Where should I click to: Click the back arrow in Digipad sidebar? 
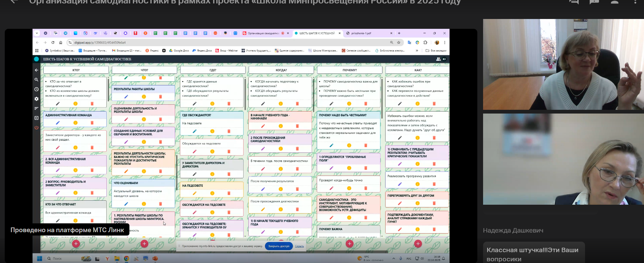click(x=36, y=70)
